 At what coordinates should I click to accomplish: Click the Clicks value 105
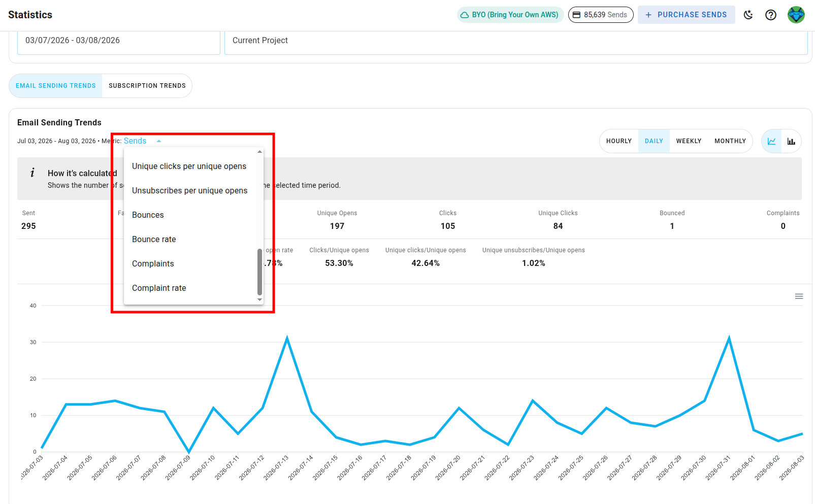click(x=448, y=226)
